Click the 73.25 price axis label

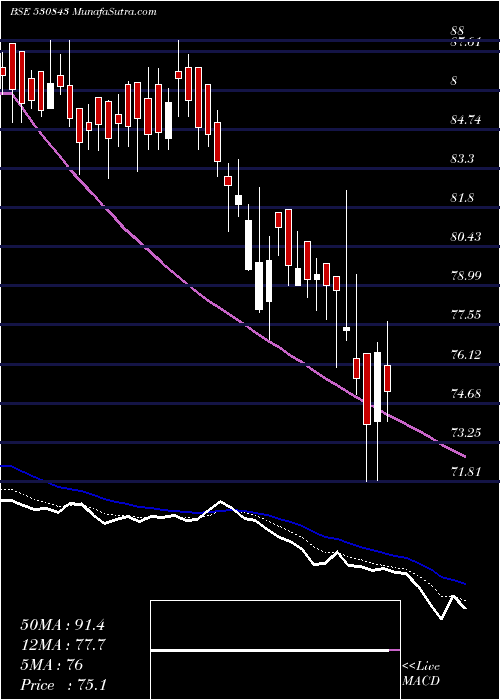tap(466, 432)
